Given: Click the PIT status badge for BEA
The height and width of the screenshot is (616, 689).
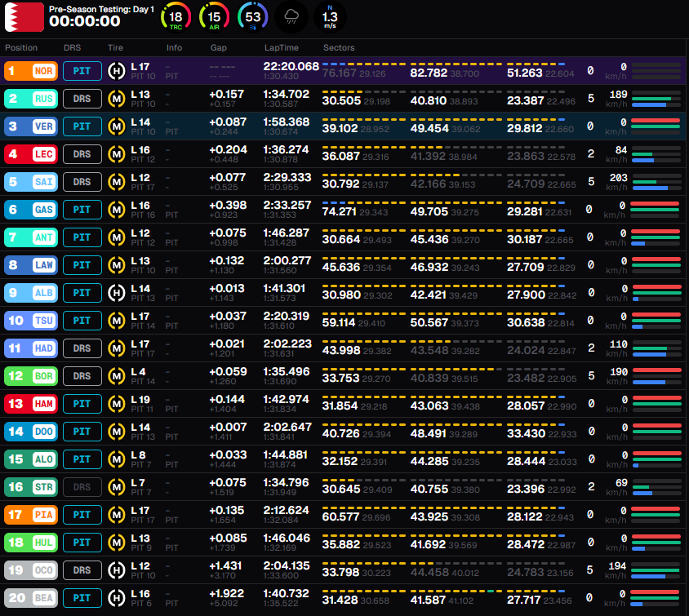Looking at the screenshot, I should pos(82,598).
